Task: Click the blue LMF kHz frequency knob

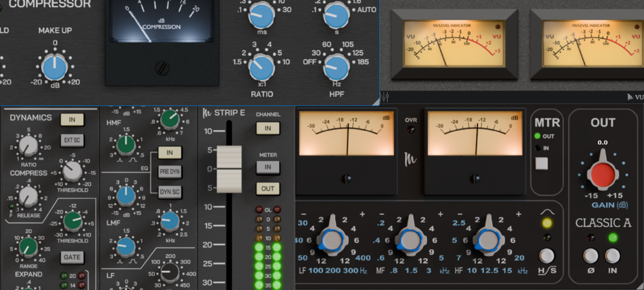Action: pyautogui.click(x=169, y=221)
